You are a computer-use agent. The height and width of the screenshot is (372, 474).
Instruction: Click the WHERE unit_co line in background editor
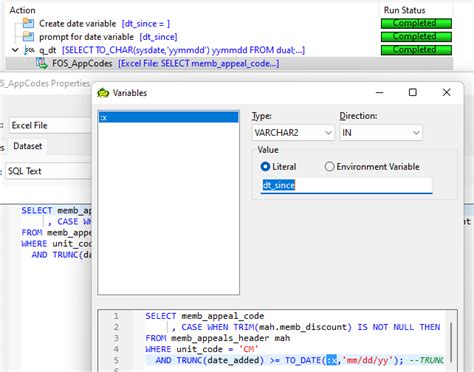coord(56,244)
